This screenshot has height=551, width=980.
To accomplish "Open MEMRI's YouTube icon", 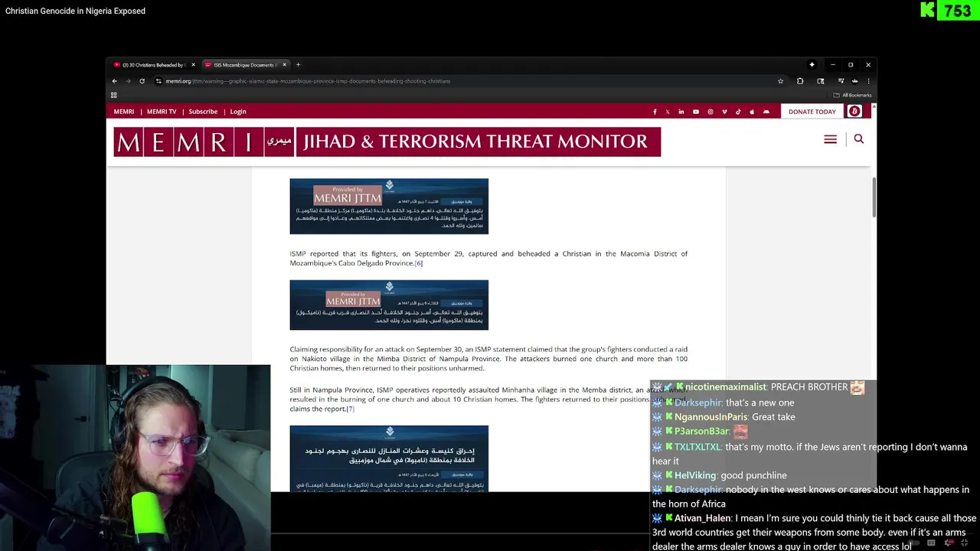I will pyautogui.click(x=696, y=112).
